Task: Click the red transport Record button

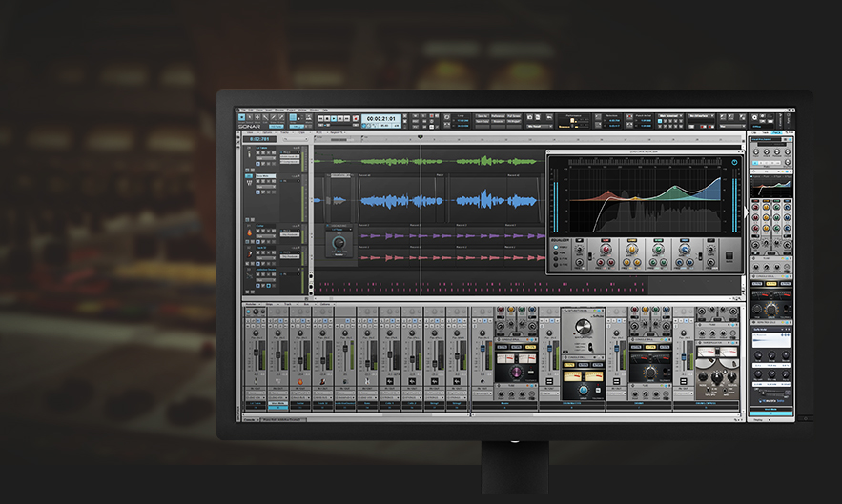Action: pyautogui.click(x=356, y=119)
